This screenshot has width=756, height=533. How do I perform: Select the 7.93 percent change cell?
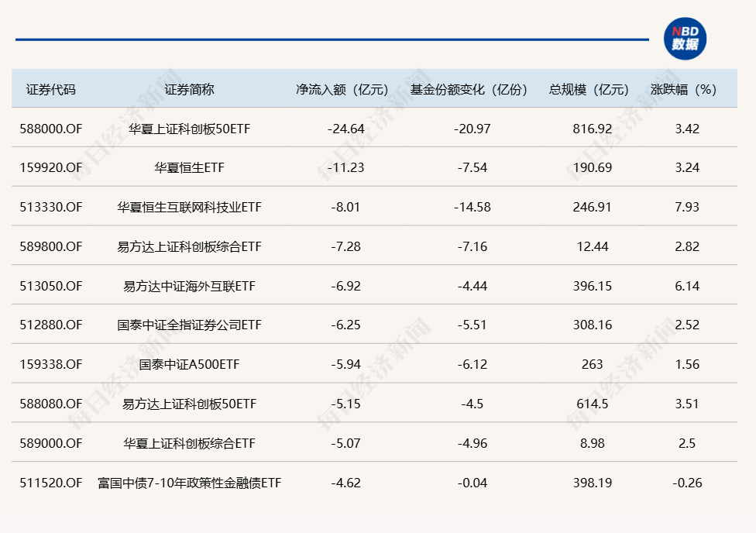(686, 207)
